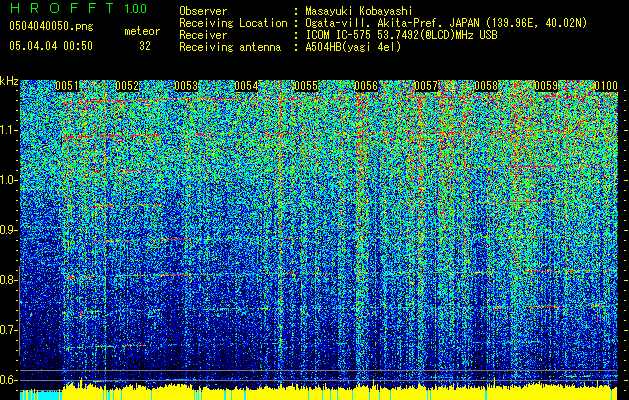Click the meteor count value 32
Screen dimensions: 629x400
click(x=145, y=46)
